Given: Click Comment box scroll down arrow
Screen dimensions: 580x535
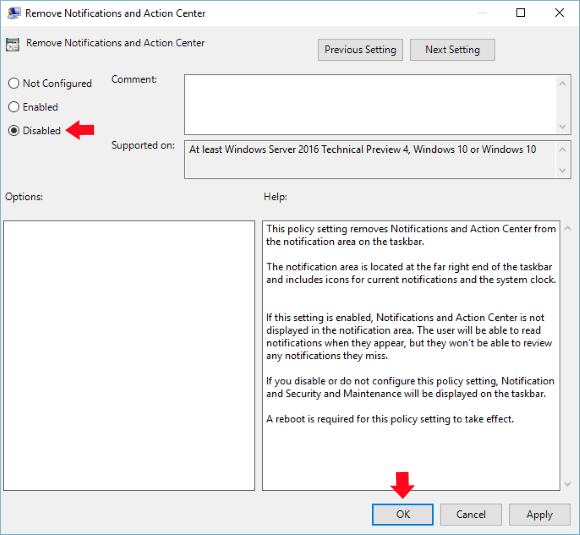Looking at the screenshot, I should click(x=563, y=127).
